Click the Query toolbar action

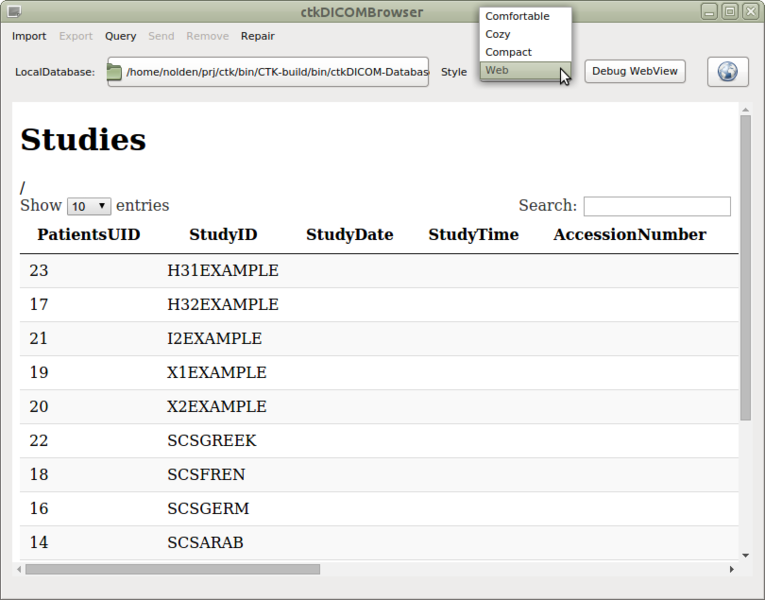point(120,36)
